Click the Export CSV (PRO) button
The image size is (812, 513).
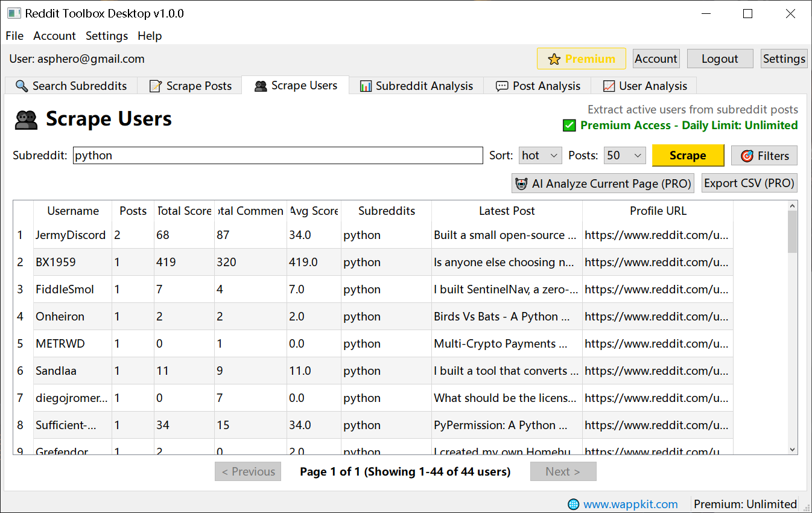click(x=749, y=183)
